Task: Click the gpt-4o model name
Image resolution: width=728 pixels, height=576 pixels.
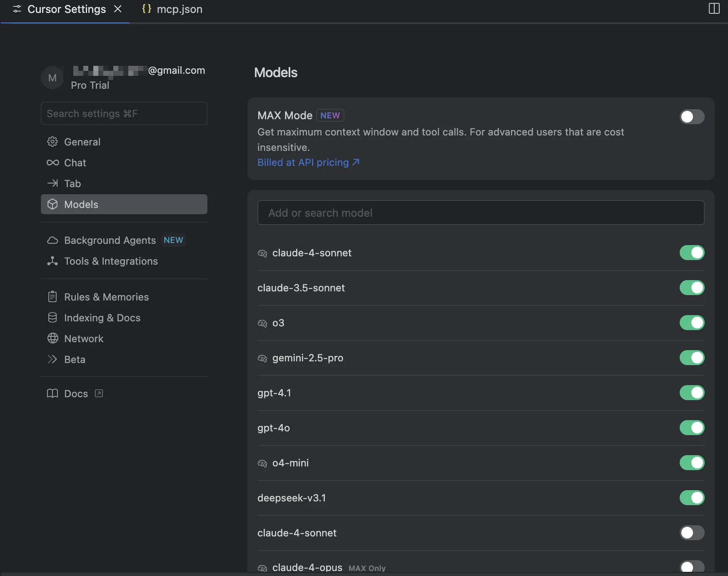Action: 274,428
